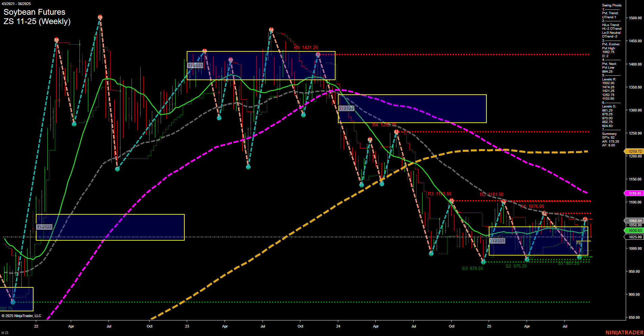Select the teal swing pivot dot near 882.75
This screenshot has height=336, width=644.
[13, 303]
